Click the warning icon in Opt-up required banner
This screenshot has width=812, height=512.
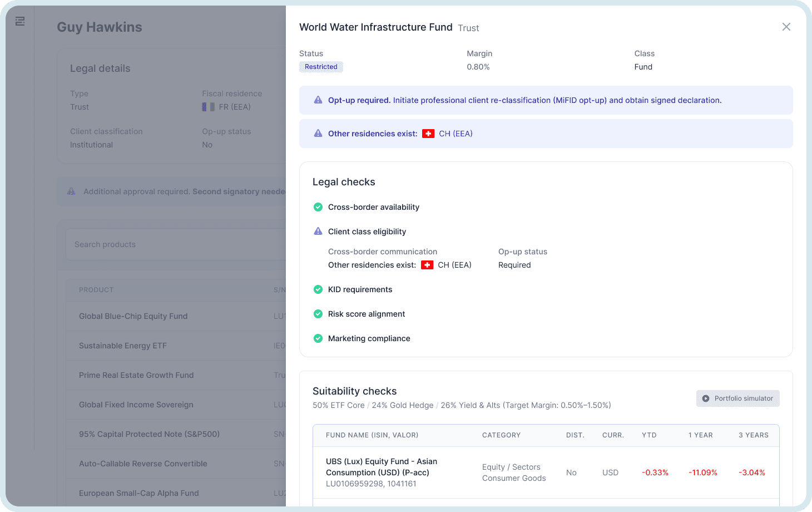(318, 100)
